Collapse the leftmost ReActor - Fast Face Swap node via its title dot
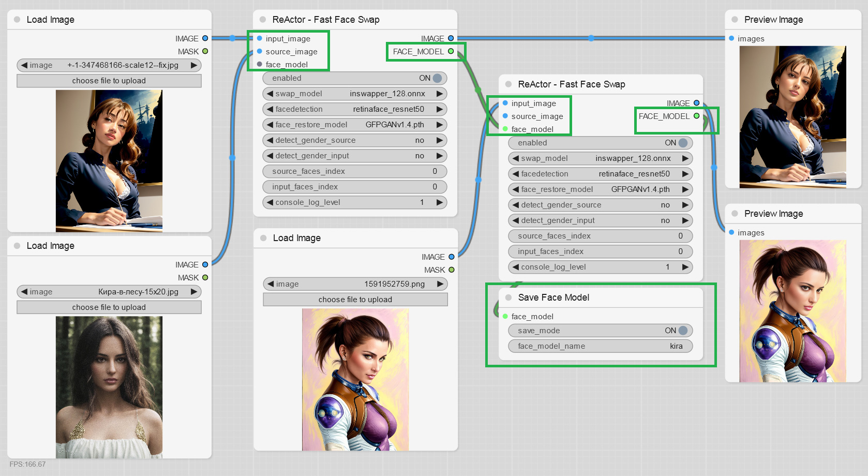 point(262,20)
